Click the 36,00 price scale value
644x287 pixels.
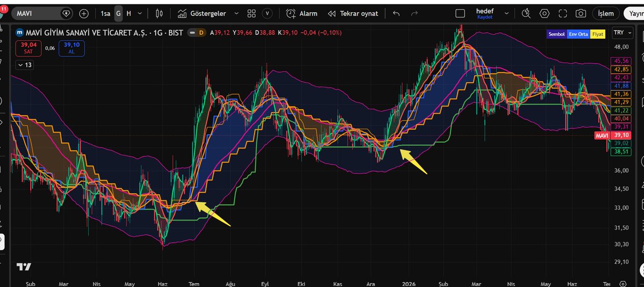pyautogui.click(x=621, y=171)
